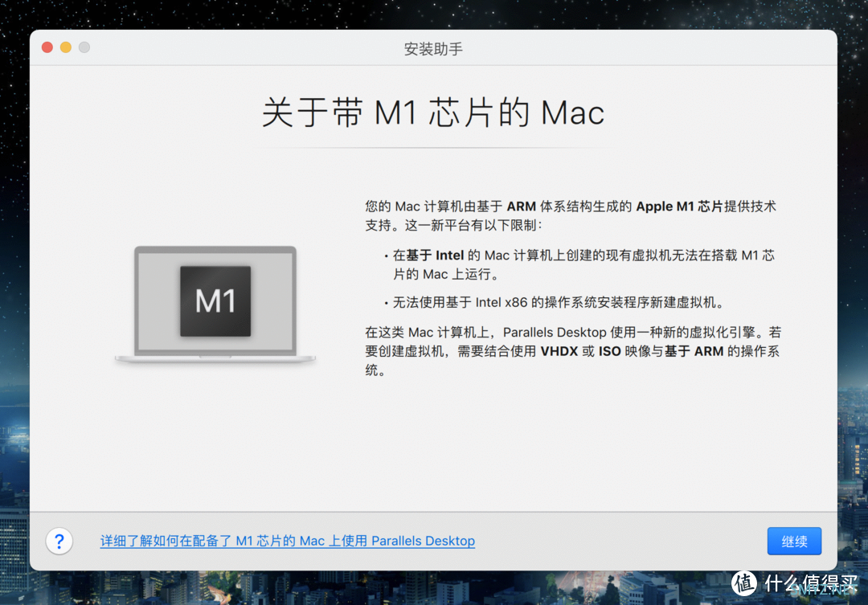Click the 继续 (Continue) button
Viewport: 868px width, 605px height.
794,541
